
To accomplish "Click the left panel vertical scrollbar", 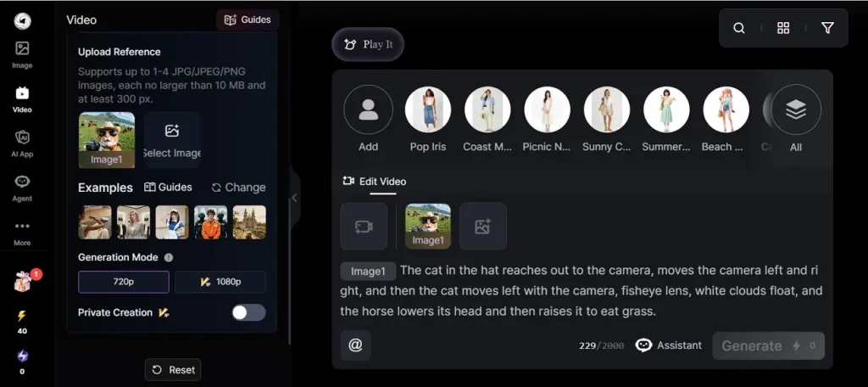I will point(290,272).
